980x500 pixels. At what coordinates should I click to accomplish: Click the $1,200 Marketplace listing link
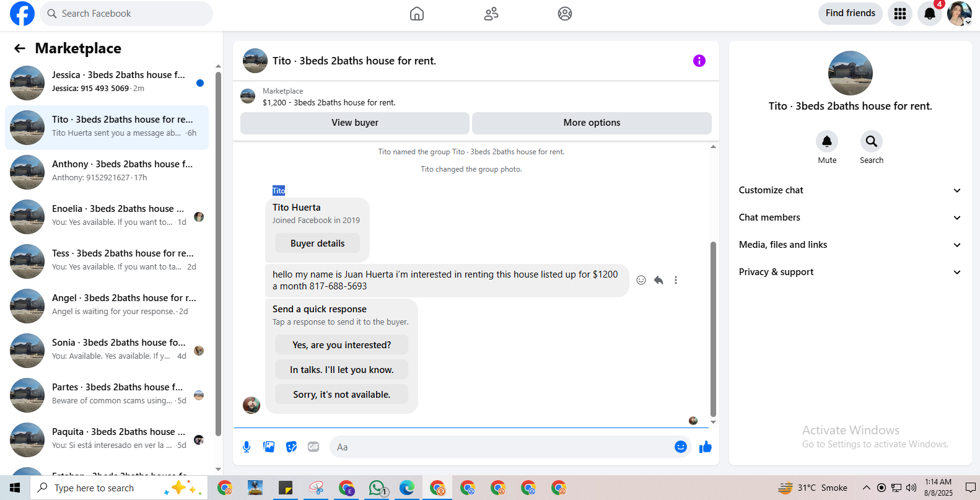click(x=329, y=102)
